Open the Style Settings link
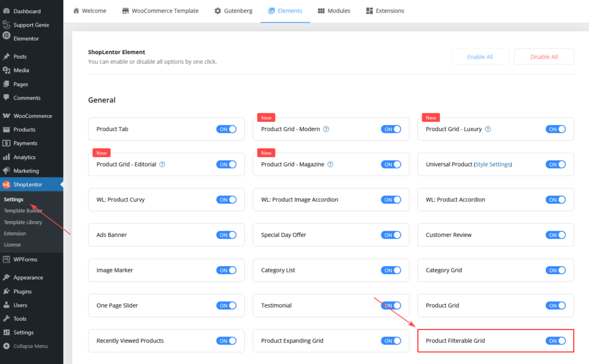Viewport: 589px width, 364px height. coord(492,164)
